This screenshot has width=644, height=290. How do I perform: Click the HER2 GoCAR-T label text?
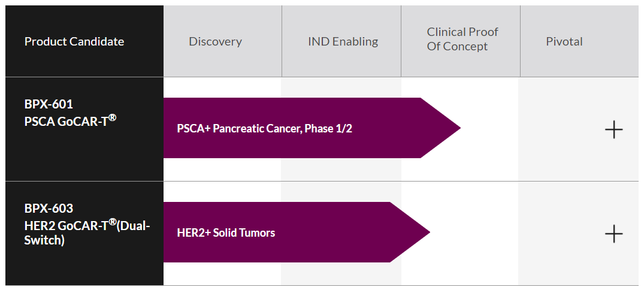pos(66,225)
